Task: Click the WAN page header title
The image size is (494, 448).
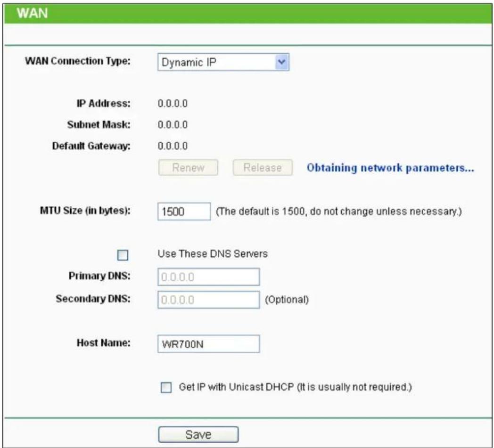Action: 32,13
